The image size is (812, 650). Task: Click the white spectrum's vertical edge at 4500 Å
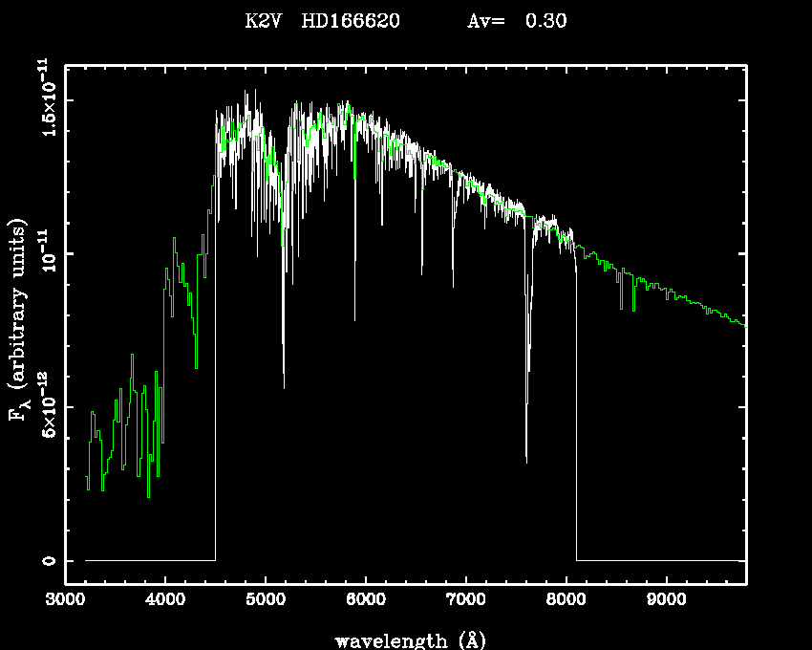click(x=215, y=382)
